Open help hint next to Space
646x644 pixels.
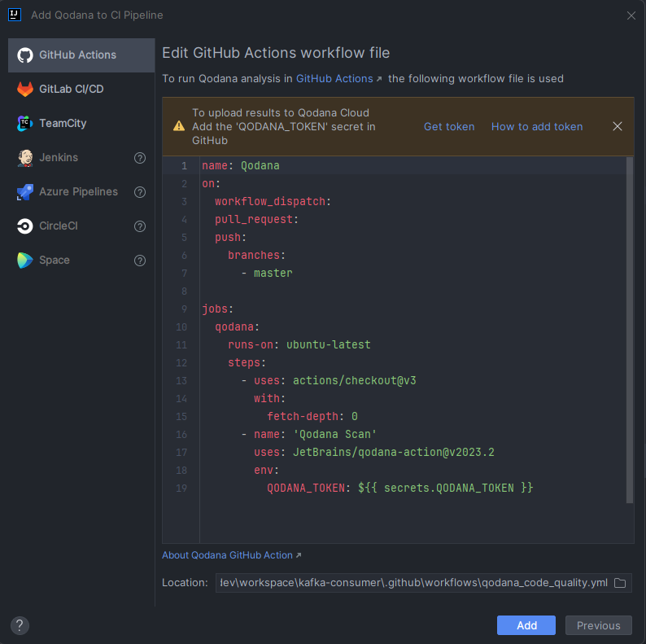pos(140,261)
